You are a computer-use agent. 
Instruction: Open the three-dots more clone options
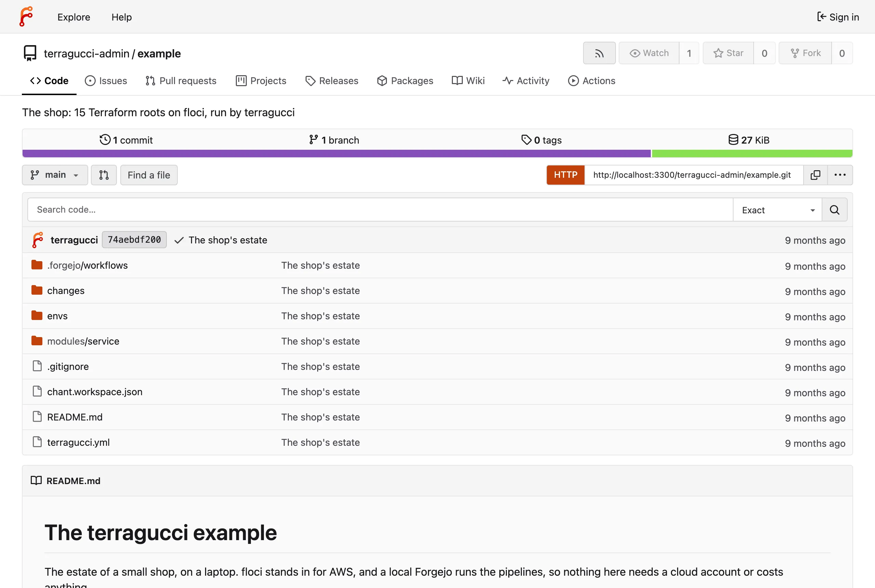coord(840,175)
